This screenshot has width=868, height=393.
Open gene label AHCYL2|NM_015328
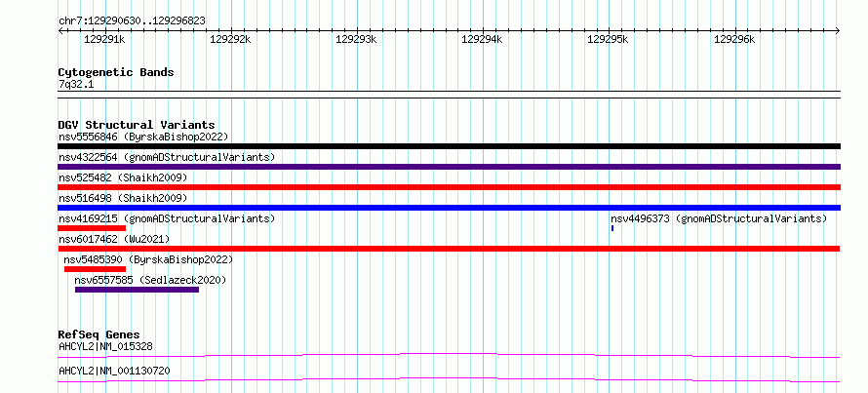(x=105, y=347)
